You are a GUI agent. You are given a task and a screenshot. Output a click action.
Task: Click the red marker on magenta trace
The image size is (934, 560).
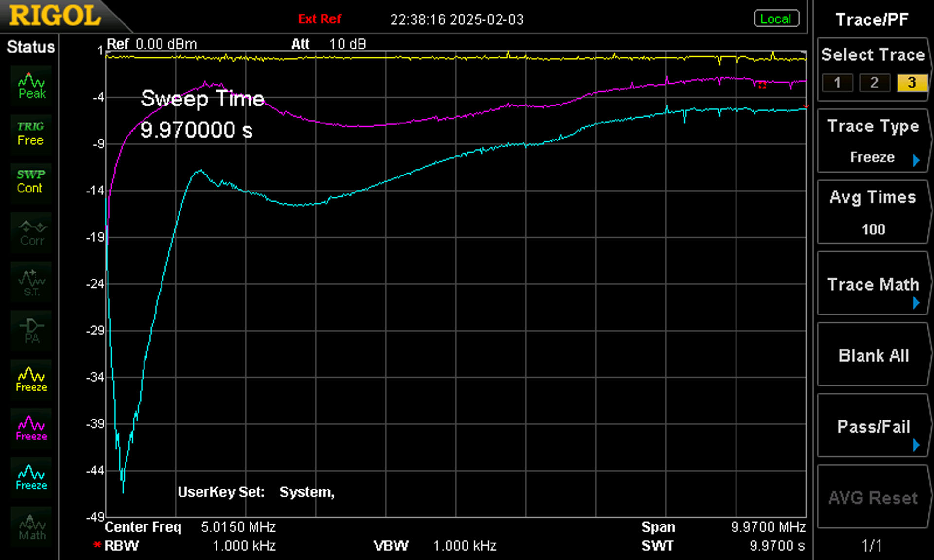pos(762,86)
